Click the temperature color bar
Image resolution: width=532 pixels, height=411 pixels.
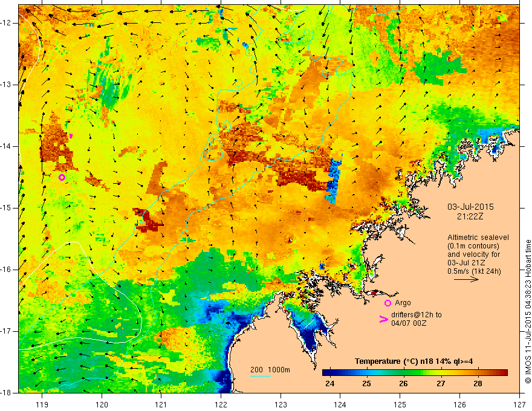tap(415, 372)
